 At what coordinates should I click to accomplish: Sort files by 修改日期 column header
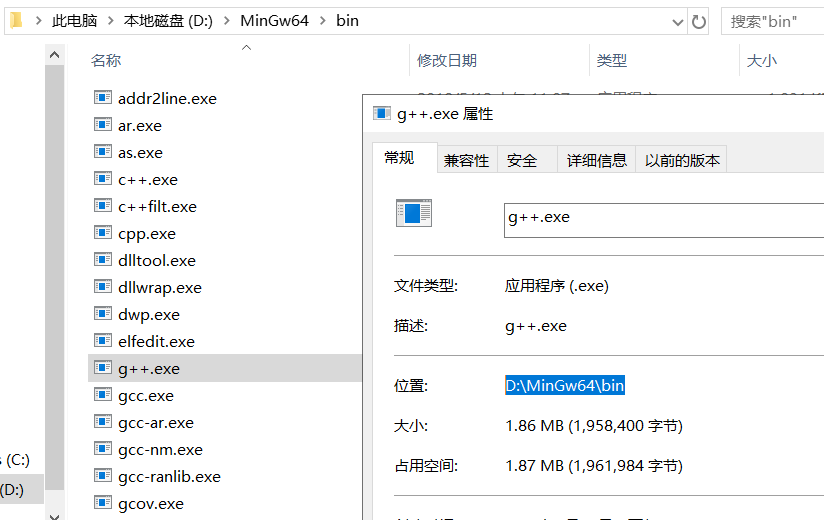(447, 60)
